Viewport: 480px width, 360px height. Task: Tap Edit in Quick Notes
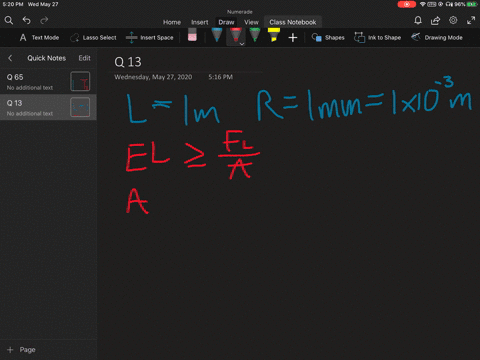(84, 58)
